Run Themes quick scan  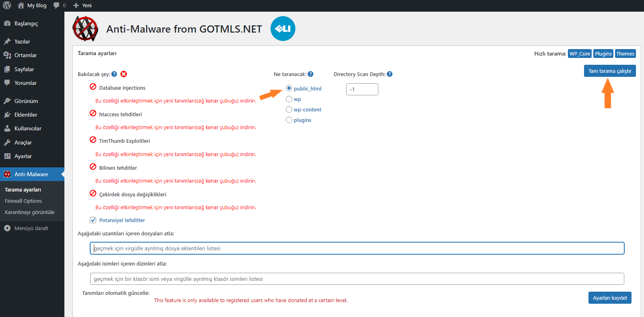(x=625, y=54)
